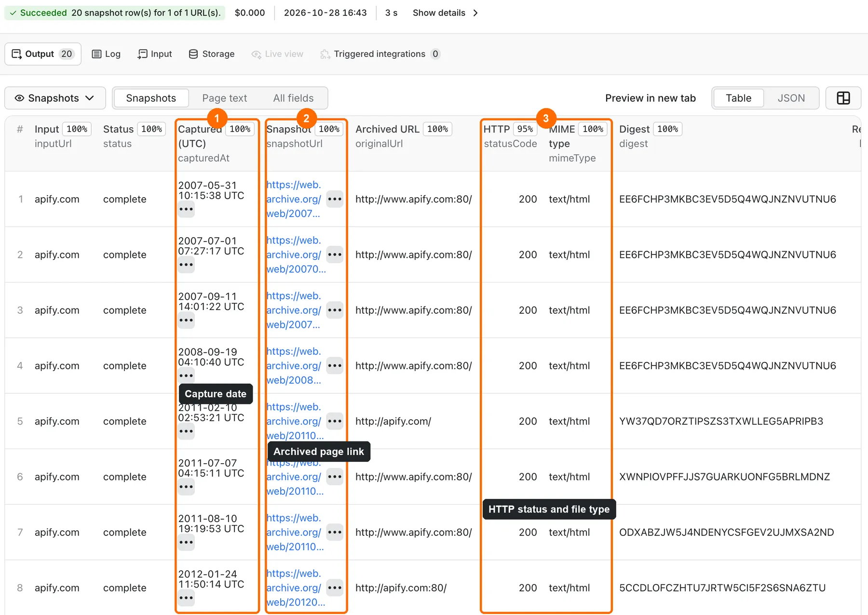Screen dimensions: 868x615
Task: Open row 1 snapshot archive link
Action: [294, 199]
